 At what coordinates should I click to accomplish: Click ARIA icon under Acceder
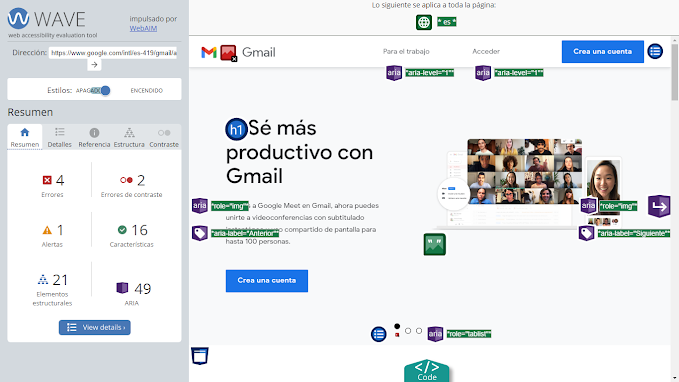[x=483, y=73]
